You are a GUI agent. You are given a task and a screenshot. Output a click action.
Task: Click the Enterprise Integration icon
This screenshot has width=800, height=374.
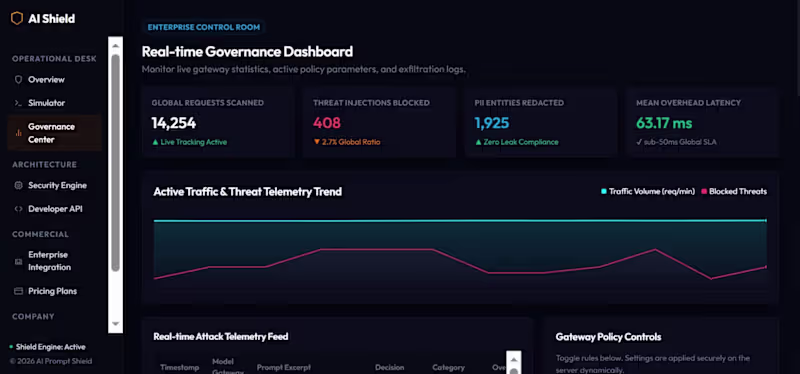[x=18, y=261]
